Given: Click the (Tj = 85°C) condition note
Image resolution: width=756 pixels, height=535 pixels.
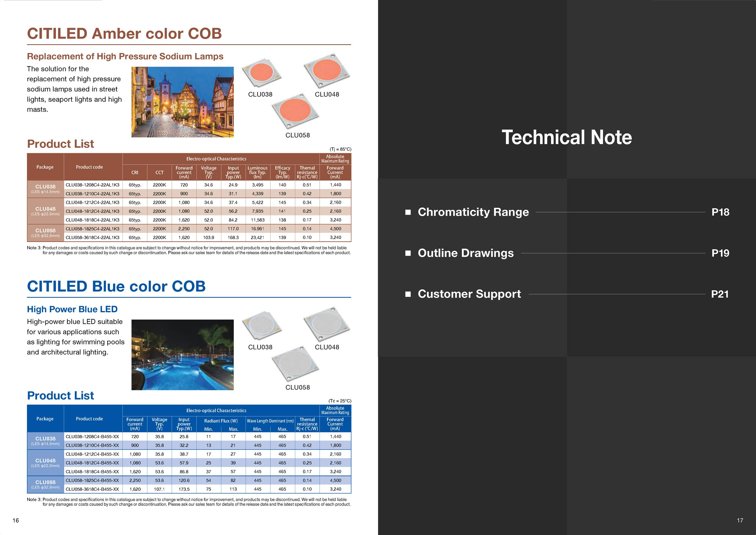Looking at the screenshot, I should (x=341, y=149).
